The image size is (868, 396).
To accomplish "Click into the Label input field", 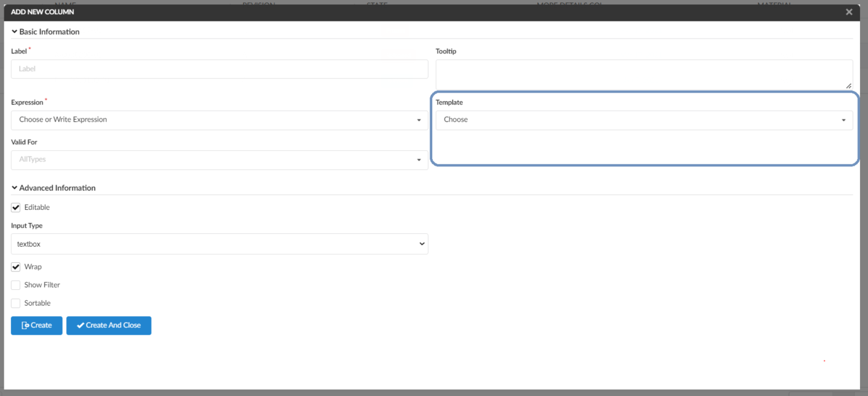I will coord(219,69).
